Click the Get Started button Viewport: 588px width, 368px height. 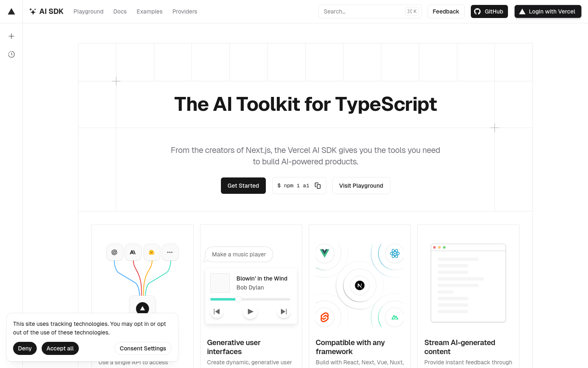(243, 186)
